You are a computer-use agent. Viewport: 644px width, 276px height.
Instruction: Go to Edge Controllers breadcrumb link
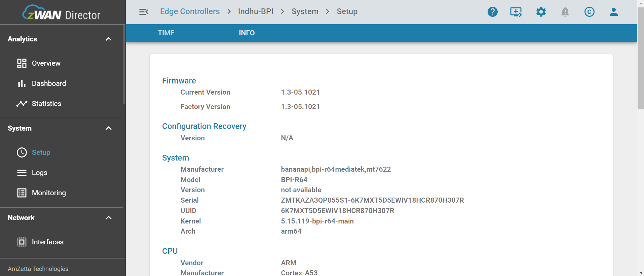click(190, 11)
